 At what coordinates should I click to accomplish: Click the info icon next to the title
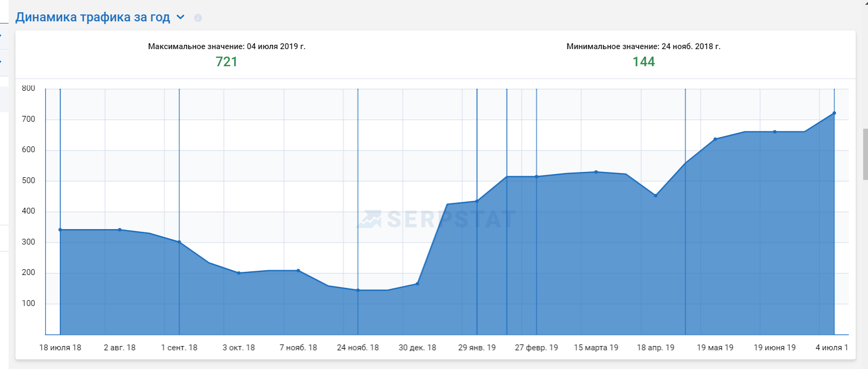tap(198, 18)
